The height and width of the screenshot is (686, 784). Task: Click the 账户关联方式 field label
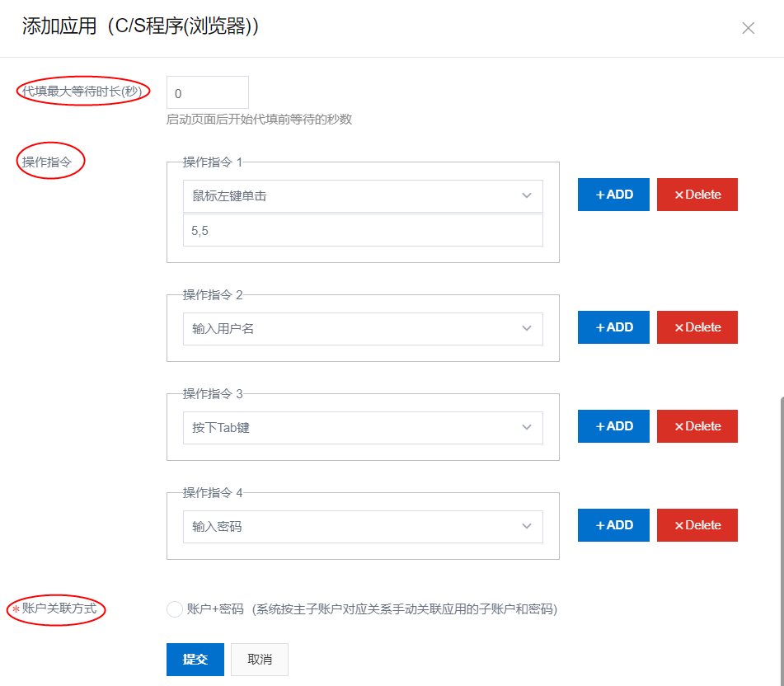pos(59,609)
